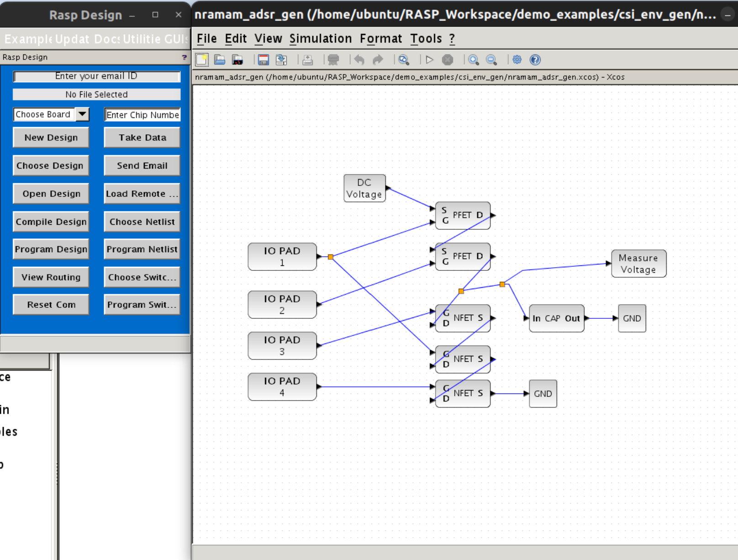This screenshot has height=560, width=738.
Task: Select the Measure Voltage block
Action: (638, 264)
